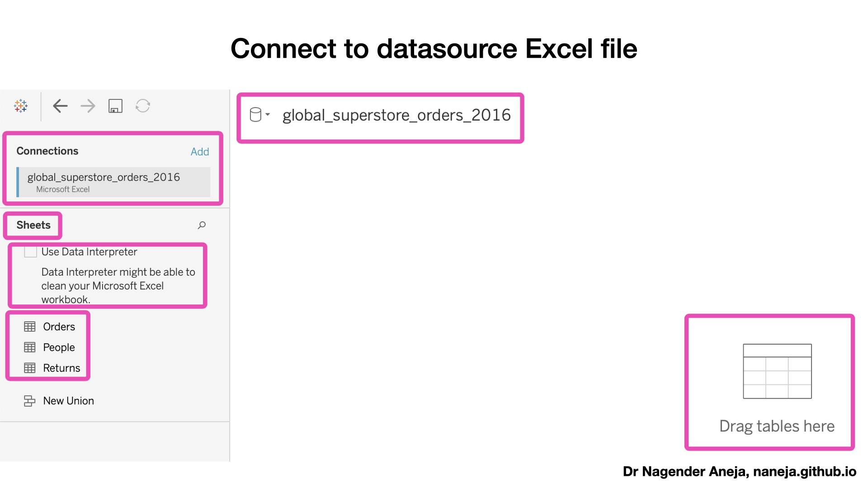Viewport: 868px width, 488px height.
Task: Add a new connection
Action: pyautogui.click(x=200, y=152)
